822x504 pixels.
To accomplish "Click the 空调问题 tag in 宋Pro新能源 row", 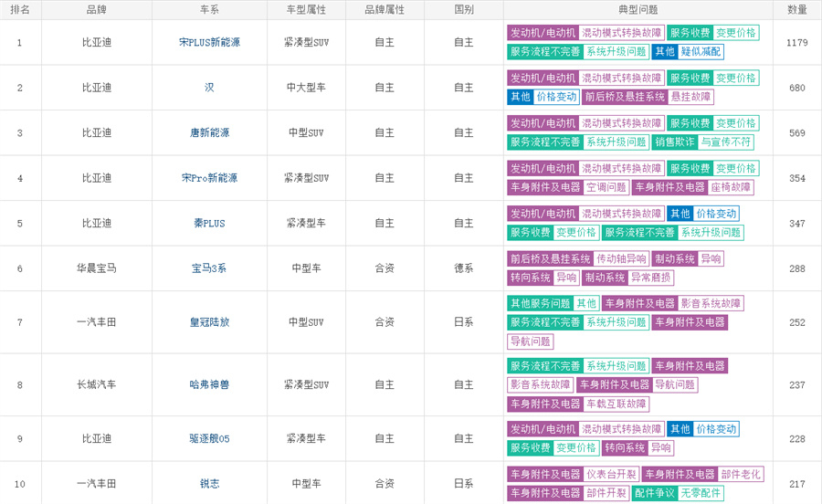I will (x=606, y=187).
